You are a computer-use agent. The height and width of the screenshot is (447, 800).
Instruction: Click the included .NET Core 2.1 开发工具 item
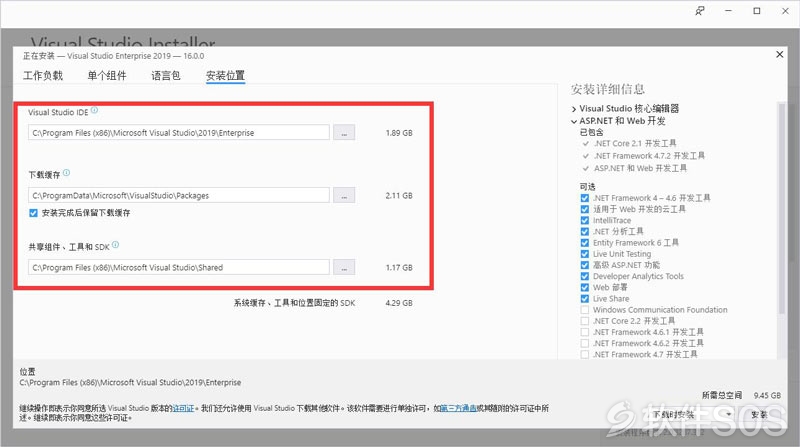tap(635, 143)
